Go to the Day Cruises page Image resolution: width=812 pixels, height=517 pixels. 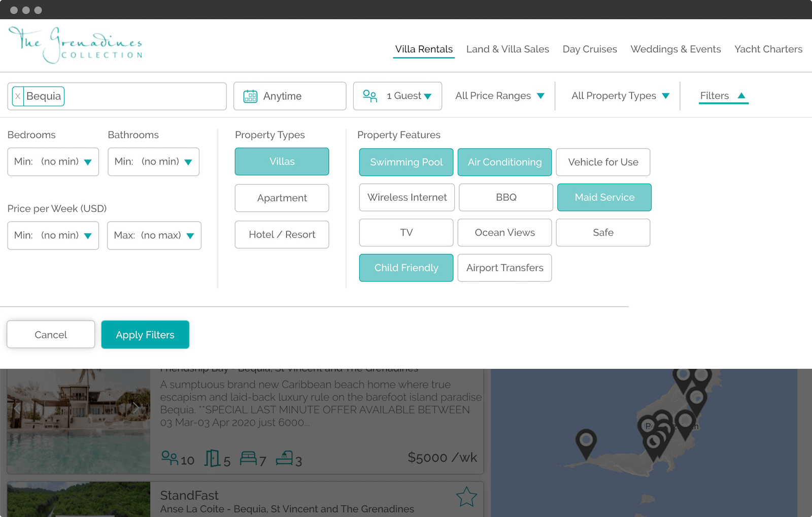(x=589, y=49)
